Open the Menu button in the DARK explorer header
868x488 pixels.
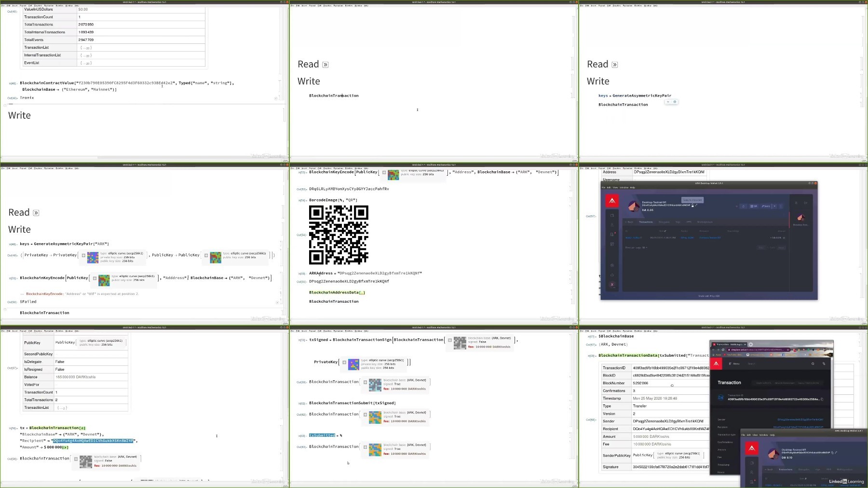coord(734,363)
